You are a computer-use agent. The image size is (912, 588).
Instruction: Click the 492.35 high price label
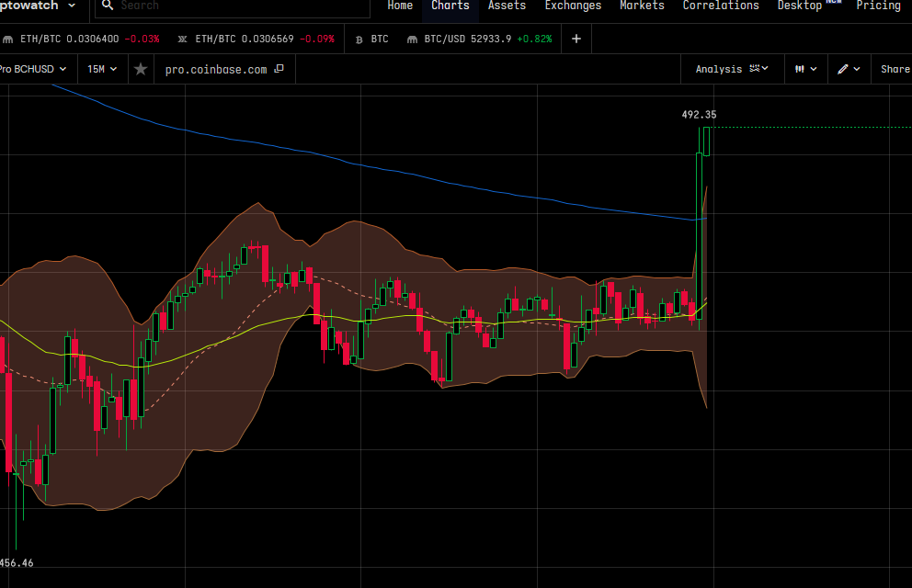tap(699, 115)
